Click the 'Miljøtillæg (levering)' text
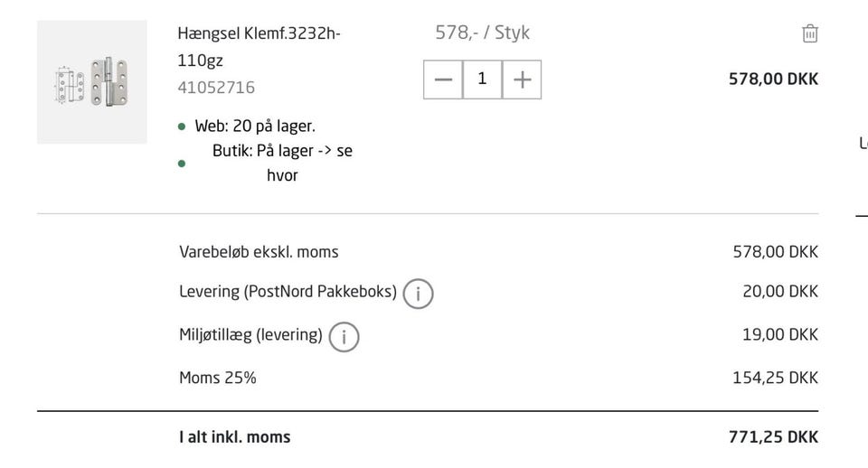The image size is (868, 468). coord(250,335)
